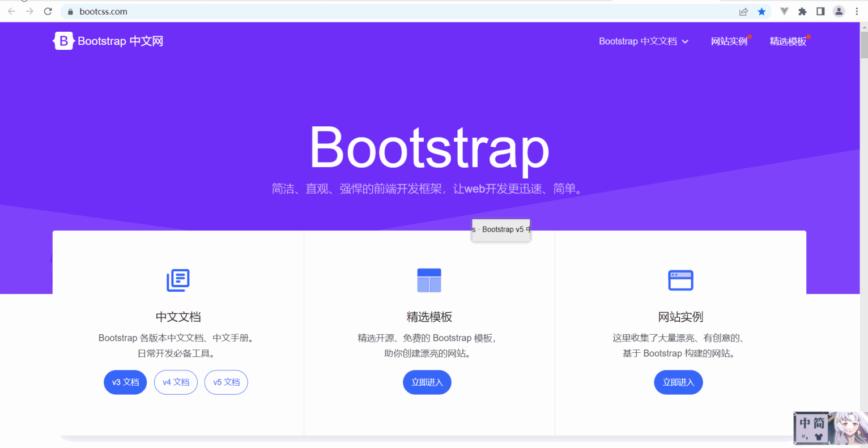This screenshot has height=448, width=868.
Task: Click 立即进入 under 精选模板
Action: pyautogui.click(x=427, y=382)
